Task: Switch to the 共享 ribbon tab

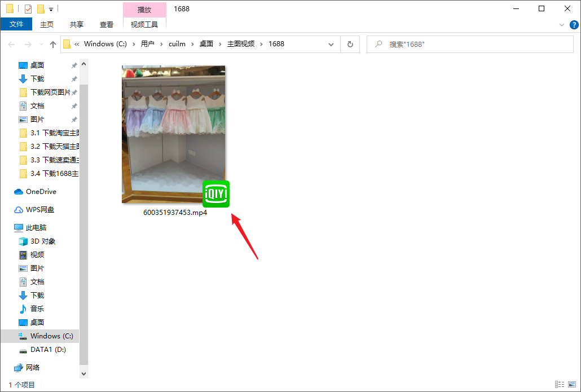Action: click(77, 24)
